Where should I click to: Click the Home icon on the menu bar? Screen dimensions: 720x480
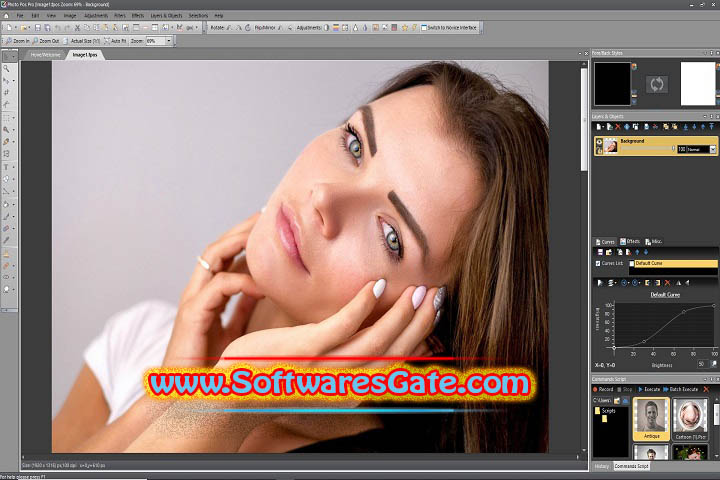pyautogui.click(x=6, y=16)
